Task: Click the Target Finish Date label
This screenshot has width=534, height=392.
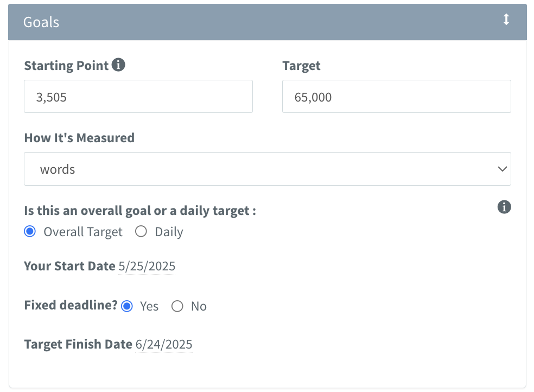Action: (x=78, y=344)
